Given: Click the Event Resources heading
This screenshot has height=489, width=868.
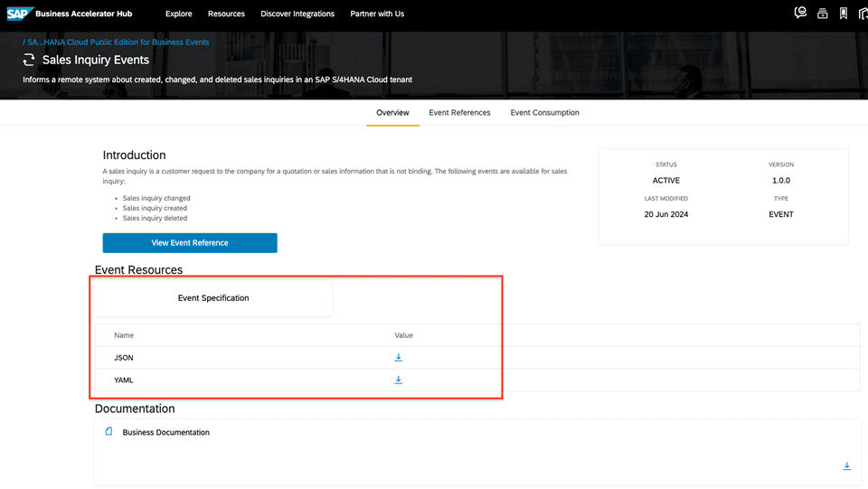Looking at the screenshot, I should pyautogui.click(x=138, y=270).
